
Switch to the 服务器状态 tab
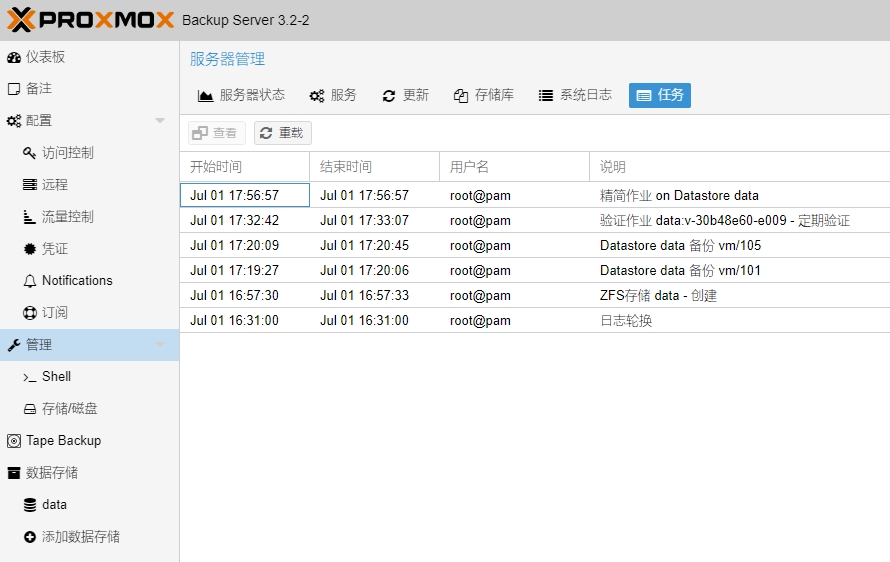[241, 95]
